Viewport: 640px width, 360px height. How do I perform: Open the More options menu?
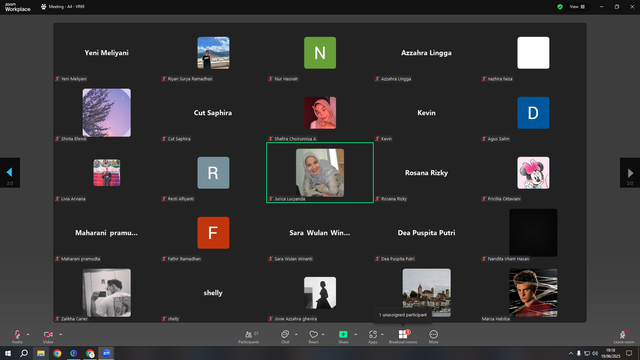[433, 336]
